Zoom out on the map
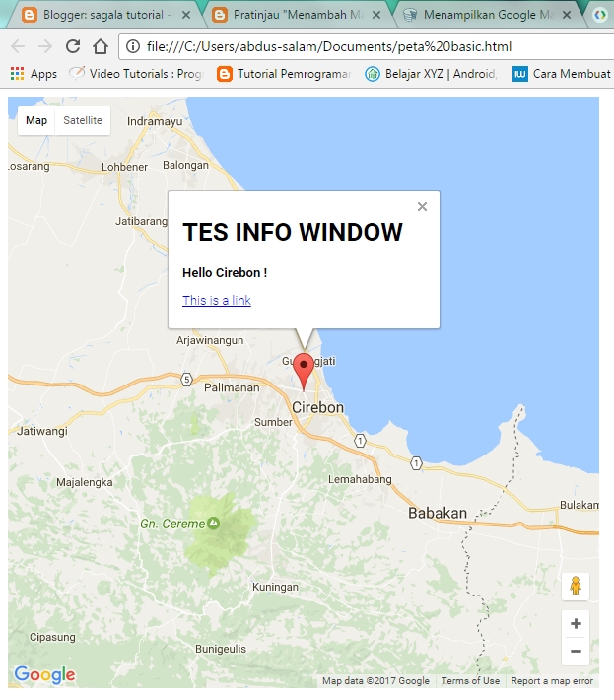 (x=576, y=651)
